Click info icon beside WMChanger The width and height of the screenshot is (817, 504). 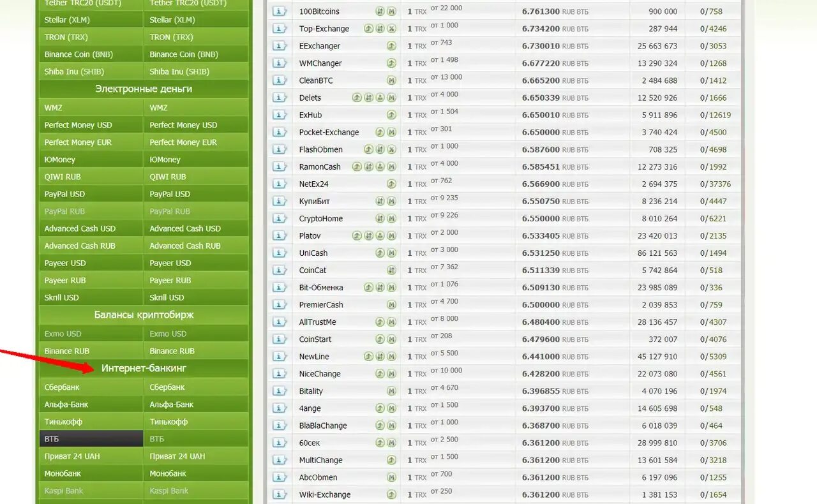tap(280, 63)
